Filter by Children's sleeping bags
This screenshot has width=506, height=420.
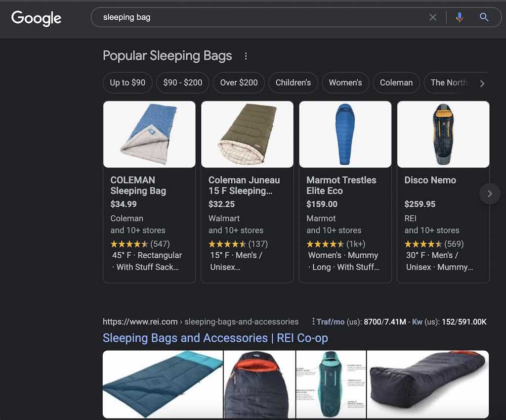point(293,83)
